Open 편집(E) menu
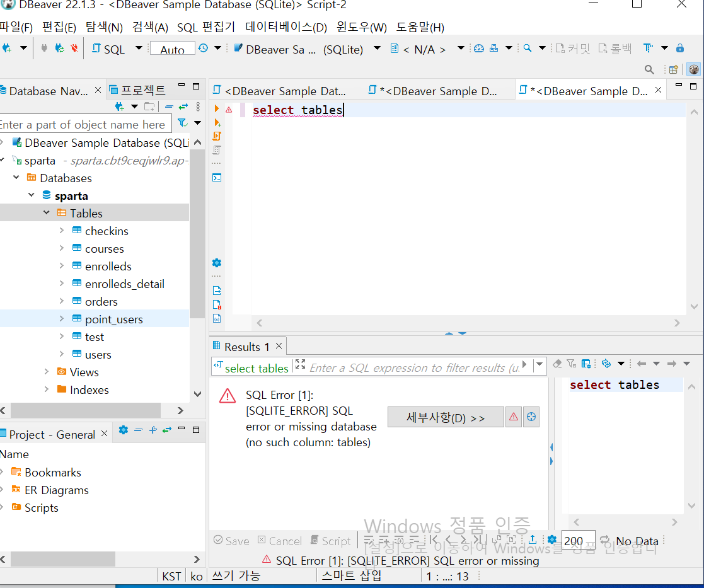The width and height of the screenshot is (704, 588). [x=59, y=27]
